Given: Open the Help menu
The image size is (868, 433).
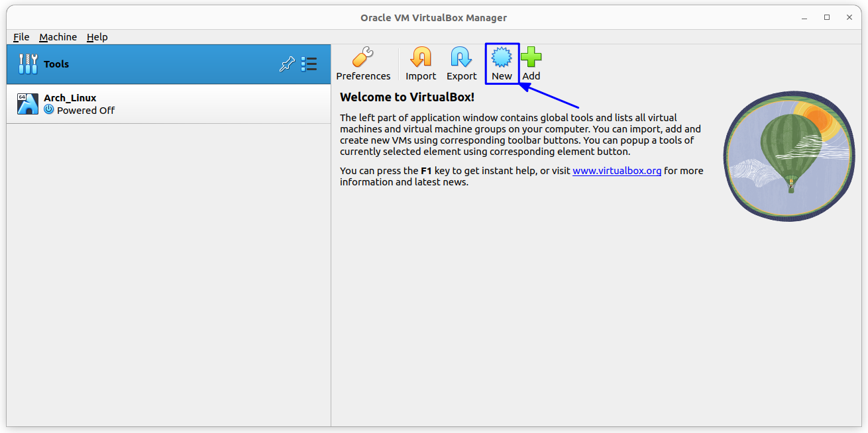Looking at the screenshot, I should click(97, 36).
